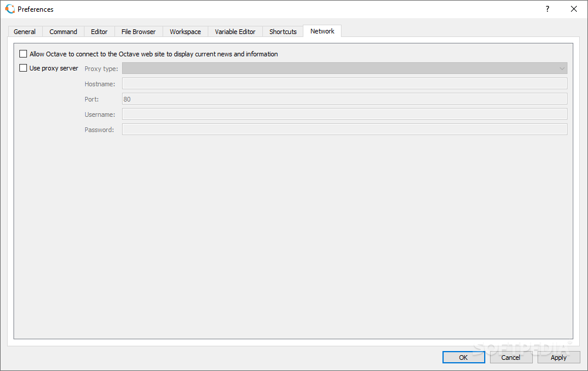Switch to the Workspace tab

coord(185,32)
